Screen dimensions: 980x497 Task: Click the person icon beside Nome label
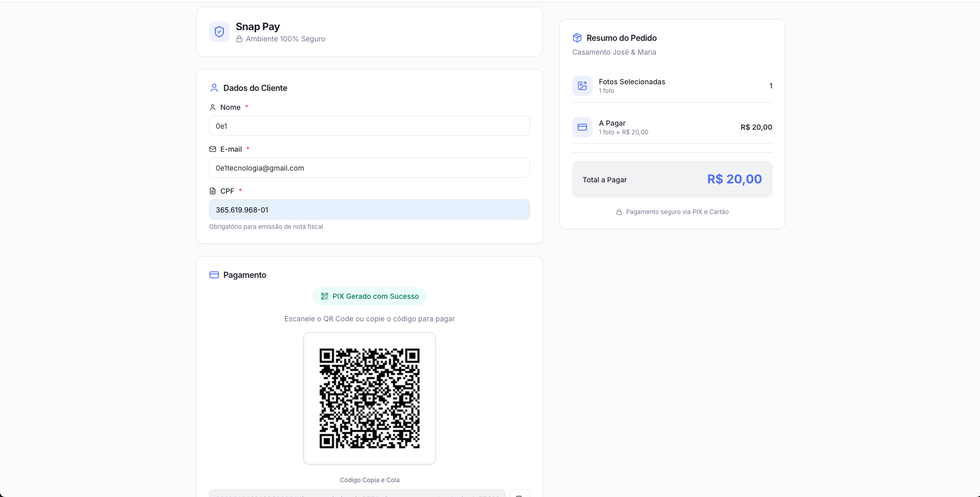pyautogui.click(x=213, y=107)
